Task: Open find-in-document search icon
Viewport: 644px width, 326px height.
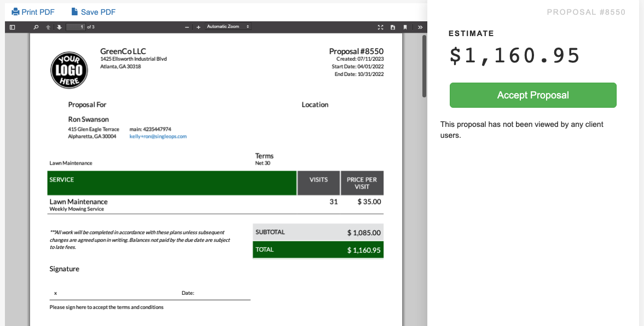Action: (36, 27)
